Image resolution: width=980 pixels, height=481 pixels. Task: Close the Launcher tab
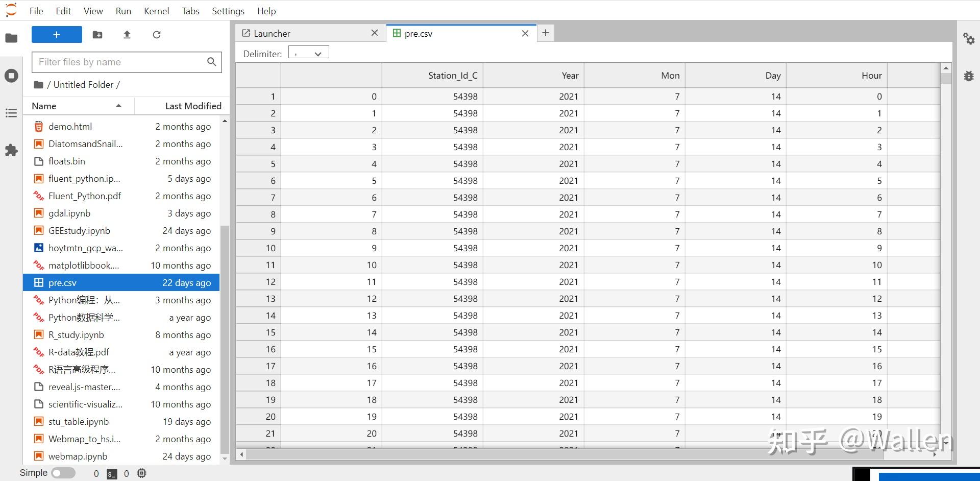coord(375,33)
